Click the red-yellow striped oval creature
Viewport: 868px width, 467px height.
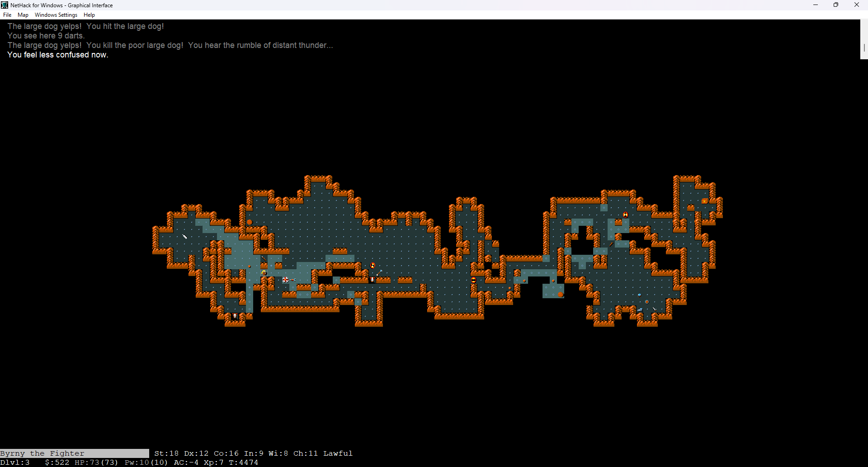(474, 280)
